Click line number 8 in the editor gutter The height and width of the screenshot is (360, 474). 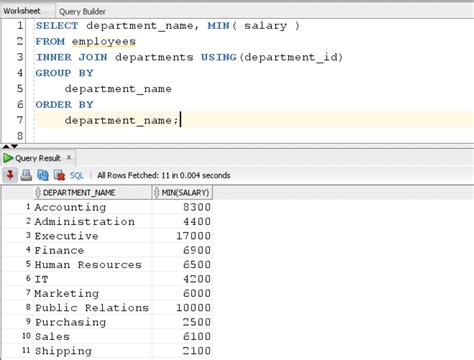click(x=20, y=136)
